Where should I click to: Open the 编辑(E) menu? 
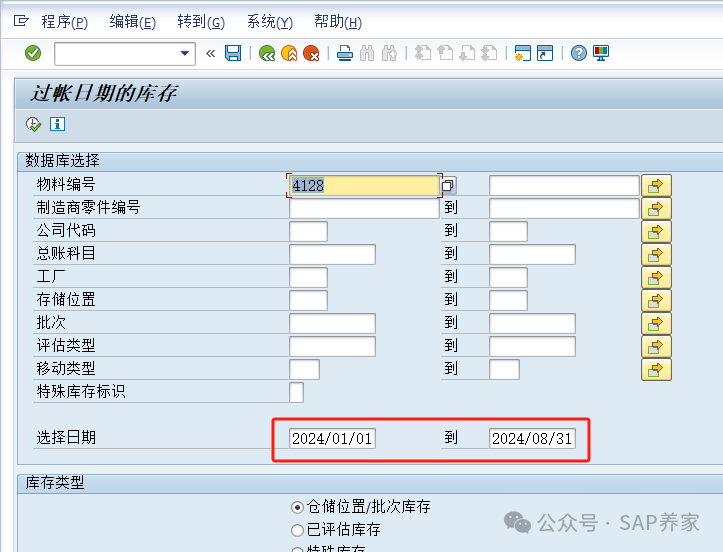pyautogui.click(x=133, y=22)
